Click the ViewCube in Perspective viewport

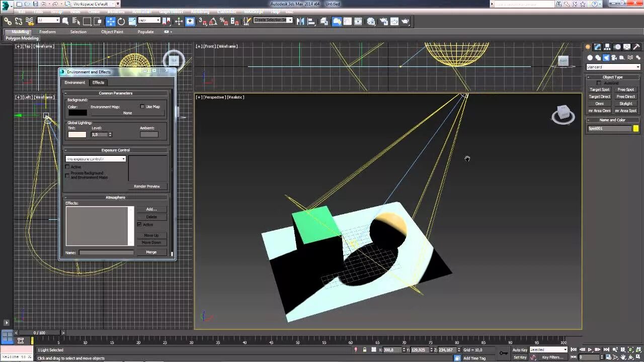563,114
